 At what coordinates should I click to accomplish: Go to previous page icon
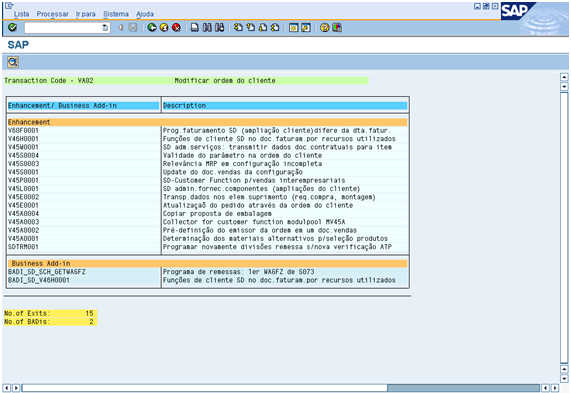click(x=251, y=28)
